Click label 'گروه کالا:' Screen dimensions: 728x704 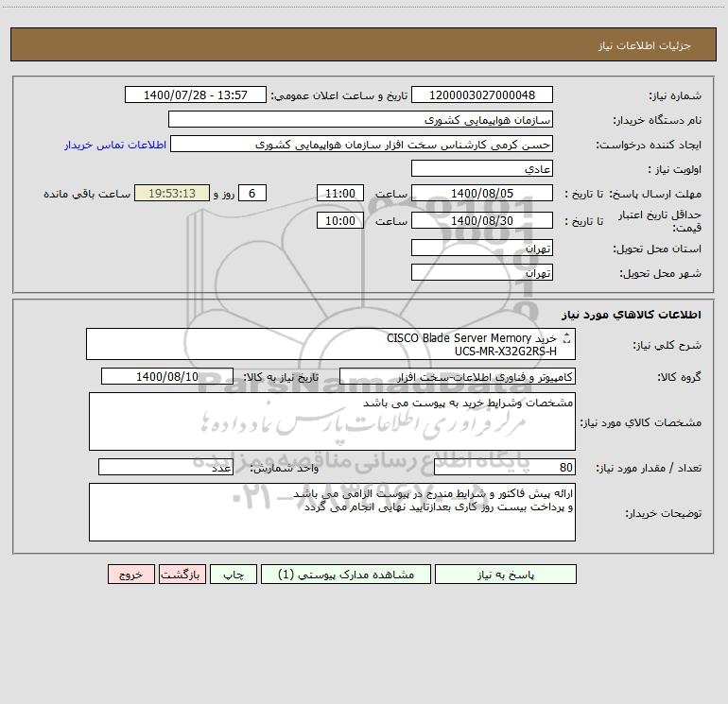(679, 377)
